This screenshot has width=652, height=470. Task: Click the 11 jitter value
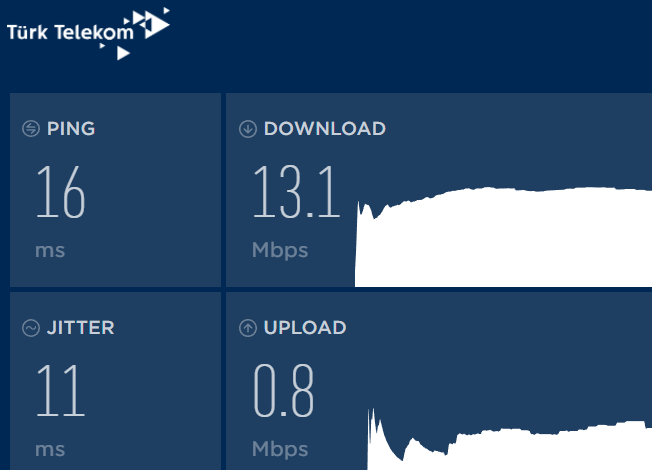click(x=61, y=390)
